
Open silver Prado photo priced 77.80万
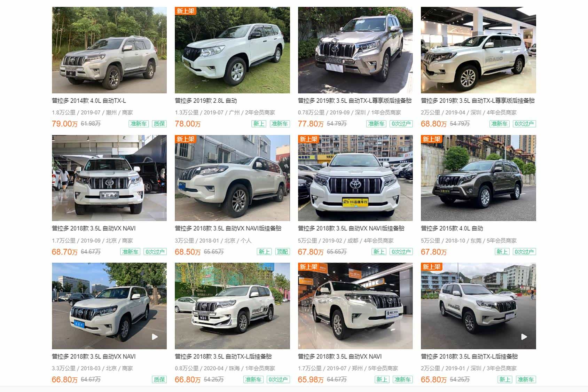pos(355,50)
